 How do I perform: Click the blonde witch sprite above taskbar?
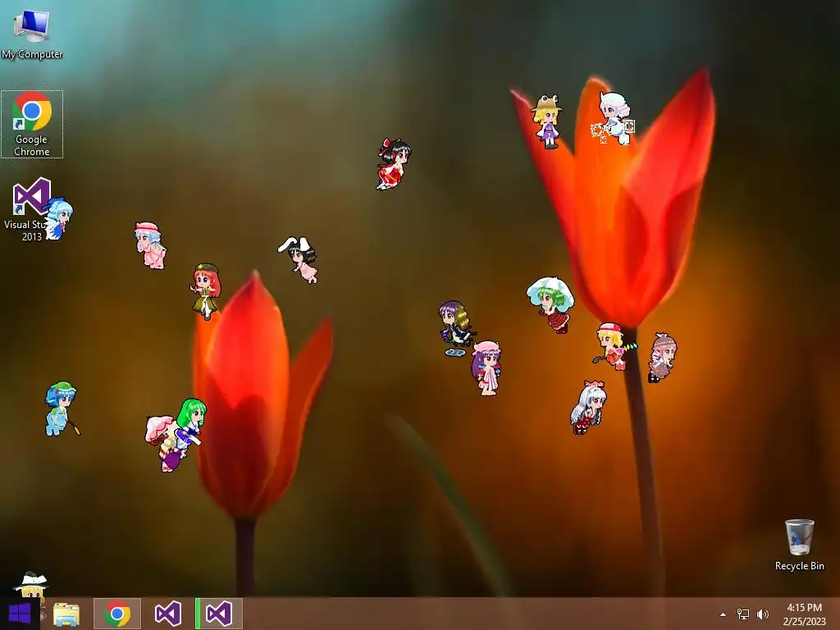click(30, 585)
